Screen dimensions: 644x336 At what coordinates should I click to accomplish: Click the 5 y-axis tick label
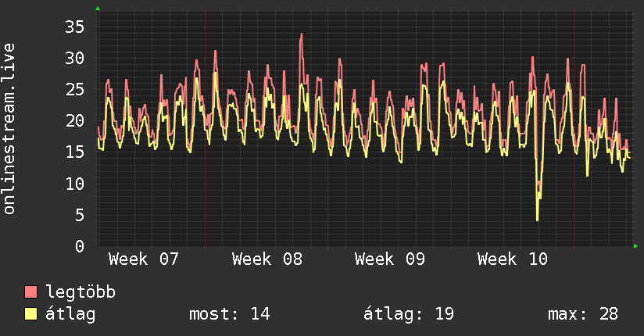[80, 215]
